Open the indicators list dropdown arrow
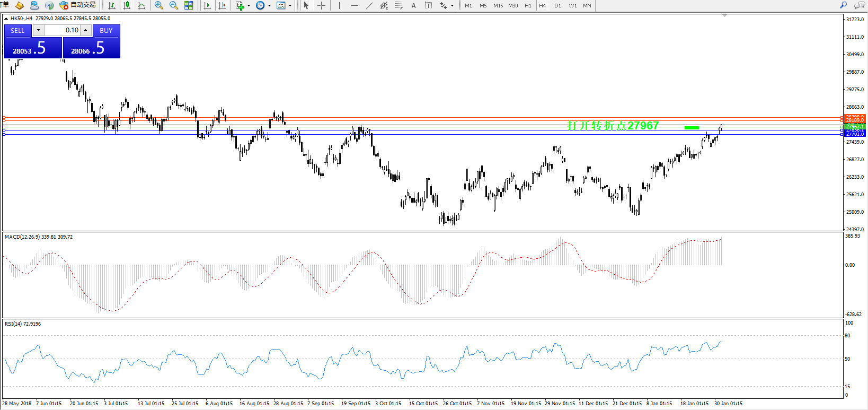 tap(249, 6)
